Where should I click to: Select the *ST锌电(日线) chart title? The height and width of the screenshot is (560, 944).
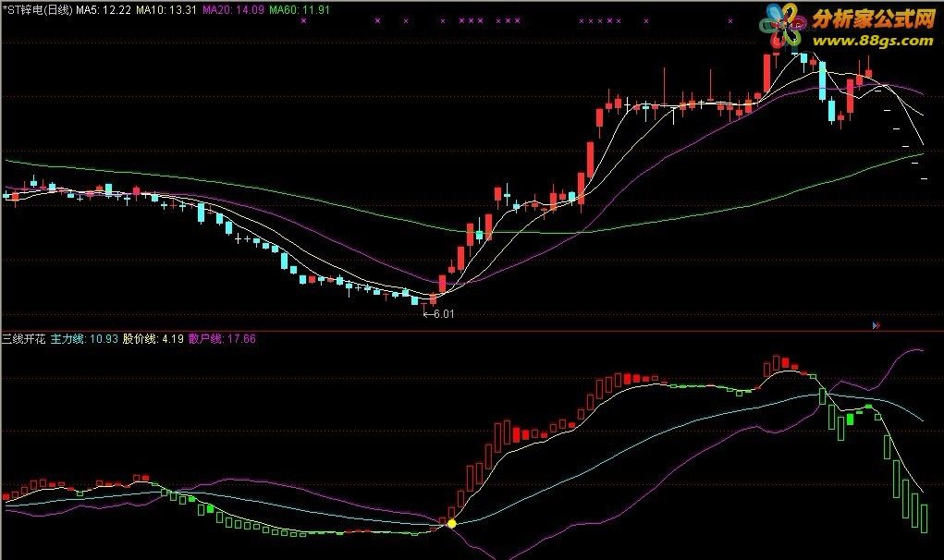coord(37,9)
